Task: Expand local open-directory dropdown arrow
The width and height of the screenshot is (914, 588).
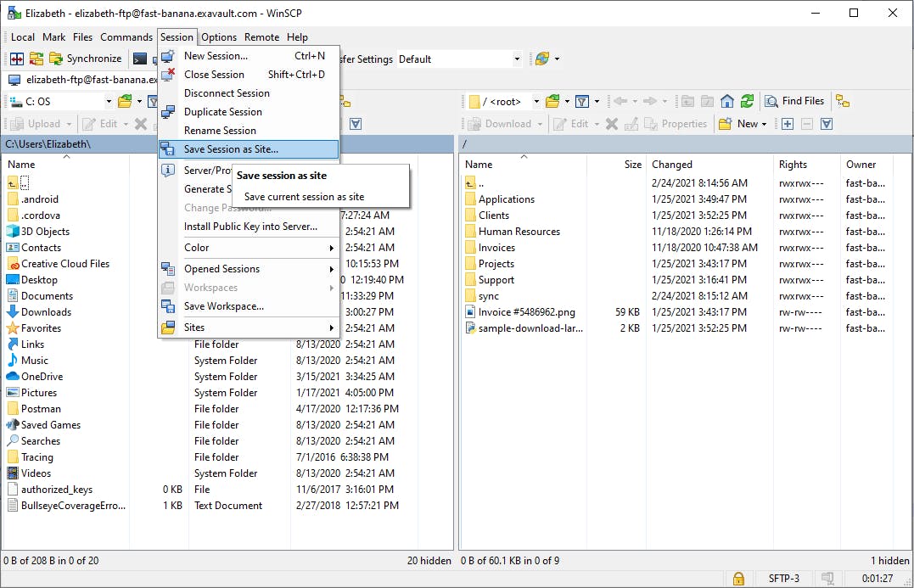Action: point(139,102)
